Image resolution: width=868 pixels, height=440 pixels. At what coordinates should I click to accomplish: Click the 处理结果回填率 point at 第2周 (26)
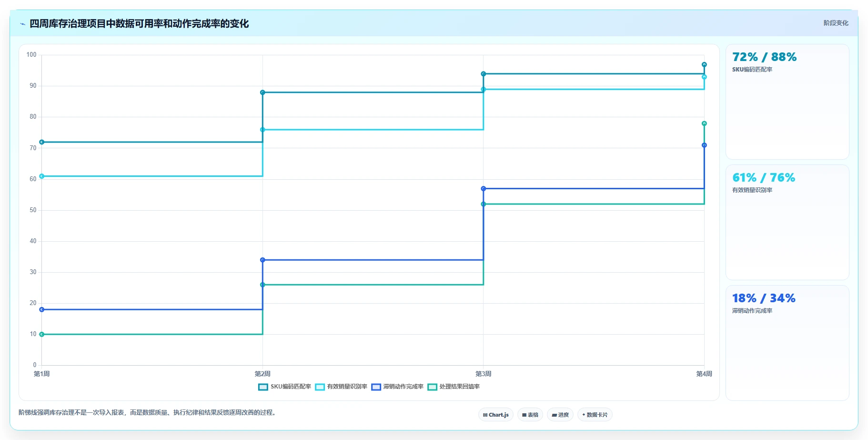(x=262, y=285)
